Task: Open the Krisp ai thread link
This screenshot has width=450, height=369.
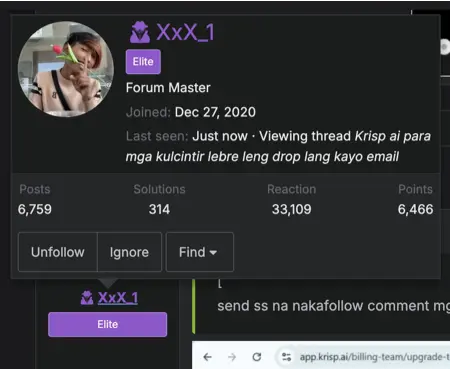Action: (x=278, y=146)
